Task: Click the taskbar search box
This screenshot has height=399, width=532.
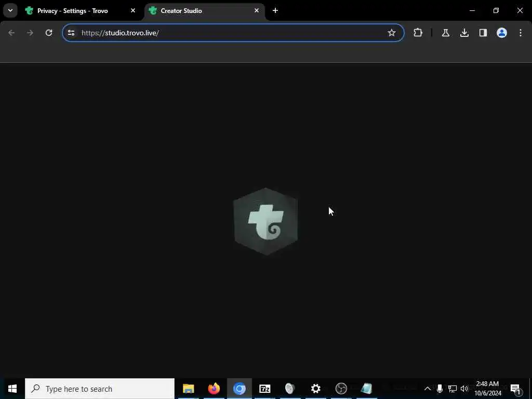Action: click(100, 389)
